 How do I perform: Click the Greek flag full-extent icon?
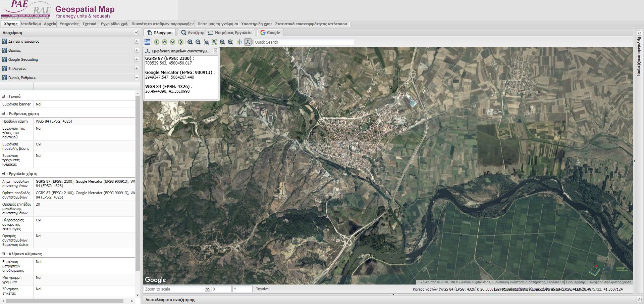click(x=147, y=42)
